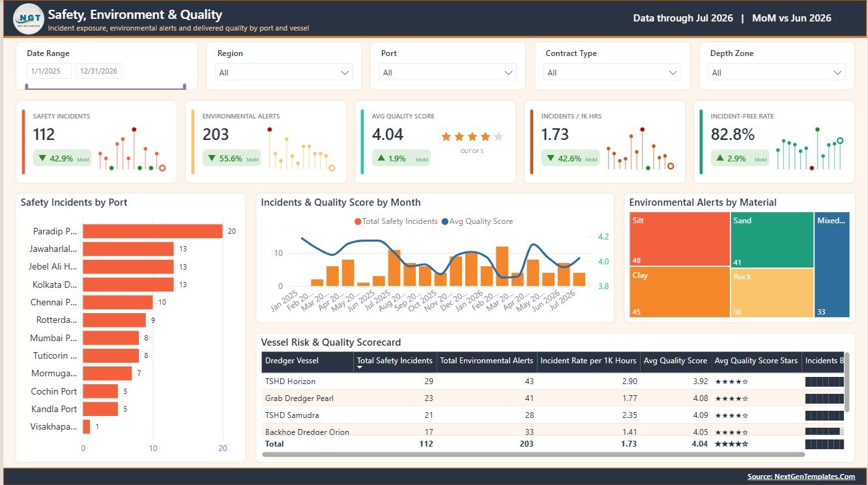Sort by Total Safety Incidents column header
The height and width of the screenshot is (485, 868).
pyautogui.click(x=395, y=361)
